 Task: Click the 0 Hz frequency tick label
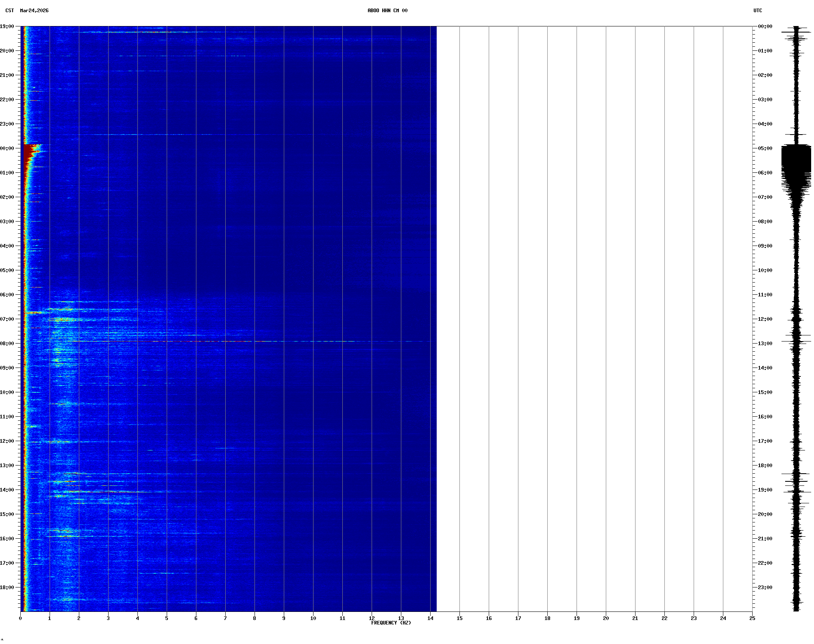coord(20,618)
